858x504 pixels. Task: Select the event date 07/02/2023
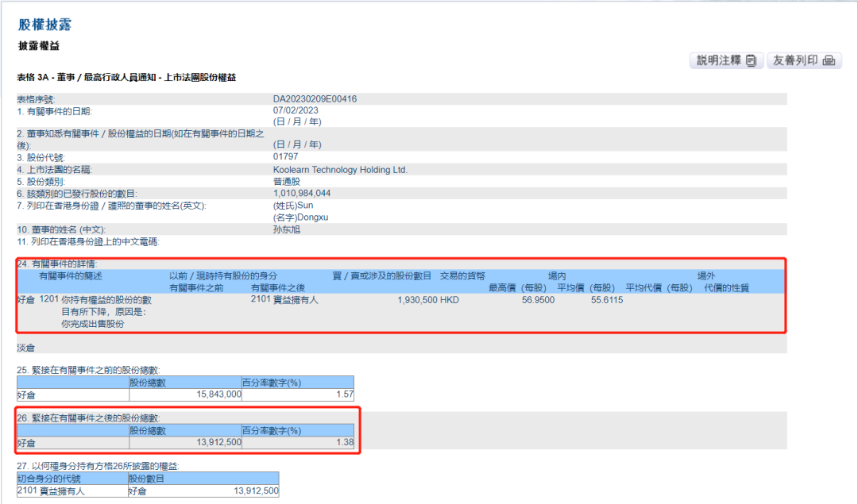coord(296,110)
